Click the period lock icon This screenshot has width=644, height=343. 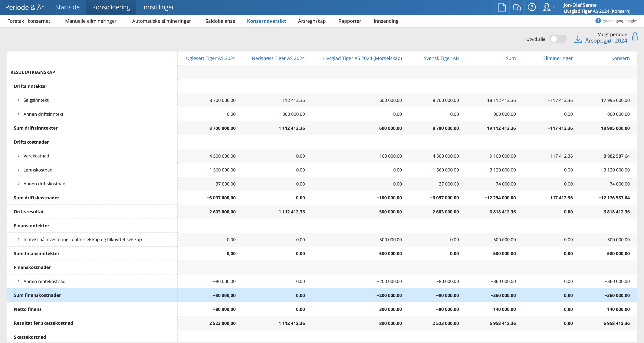point(634,37)
